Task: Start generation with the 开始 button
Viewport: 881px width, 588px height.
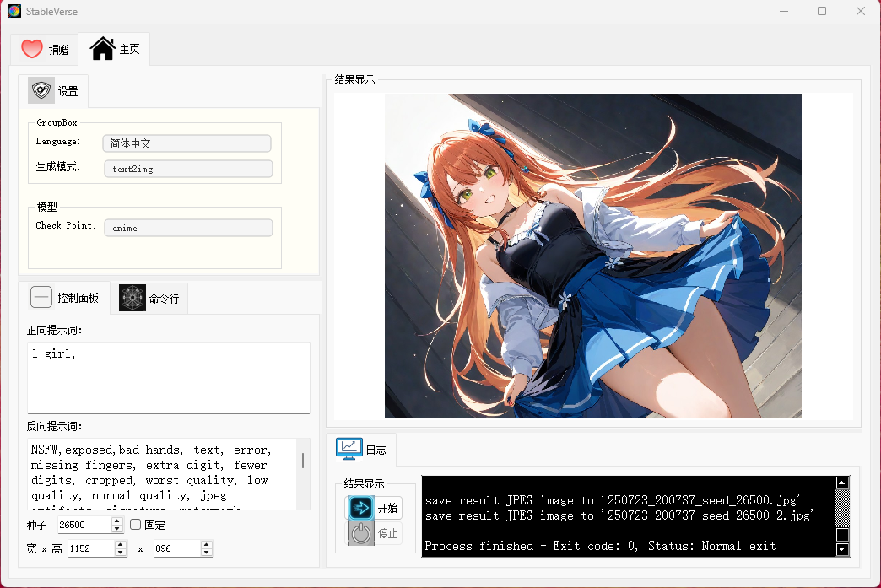Action: 374,508
